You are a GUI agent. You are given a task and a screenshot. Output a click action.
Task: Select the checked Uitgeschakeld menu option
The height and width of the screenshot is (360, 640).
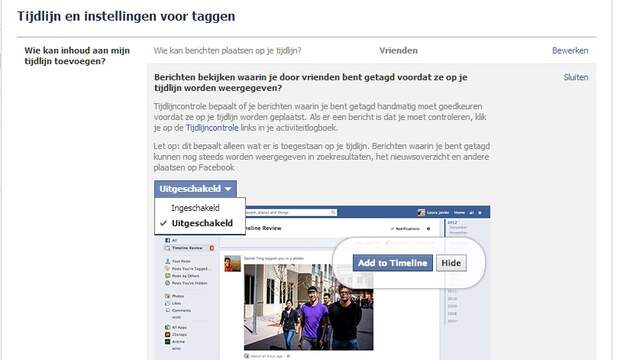pos(202,223)
